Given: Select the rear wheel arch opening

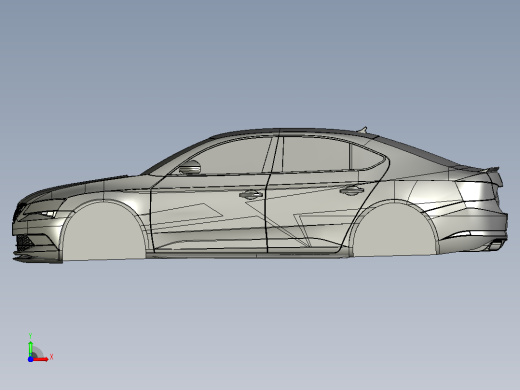Looking at the screenshot, I should (395, 229).
